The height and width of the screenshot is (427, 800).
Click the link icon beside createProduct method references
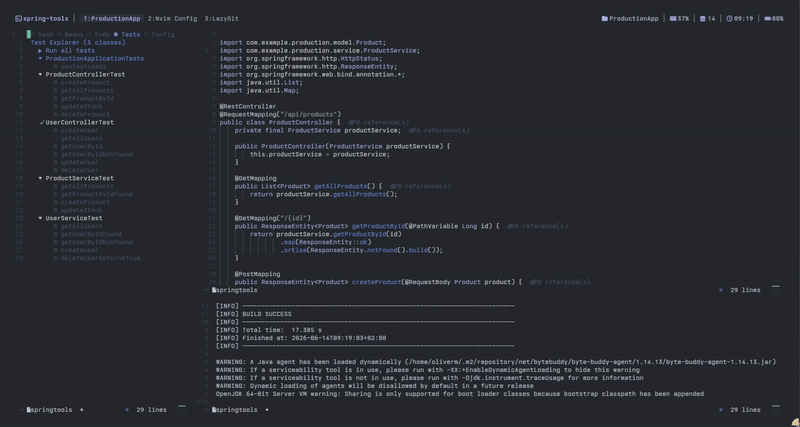(x=533, y=282)
